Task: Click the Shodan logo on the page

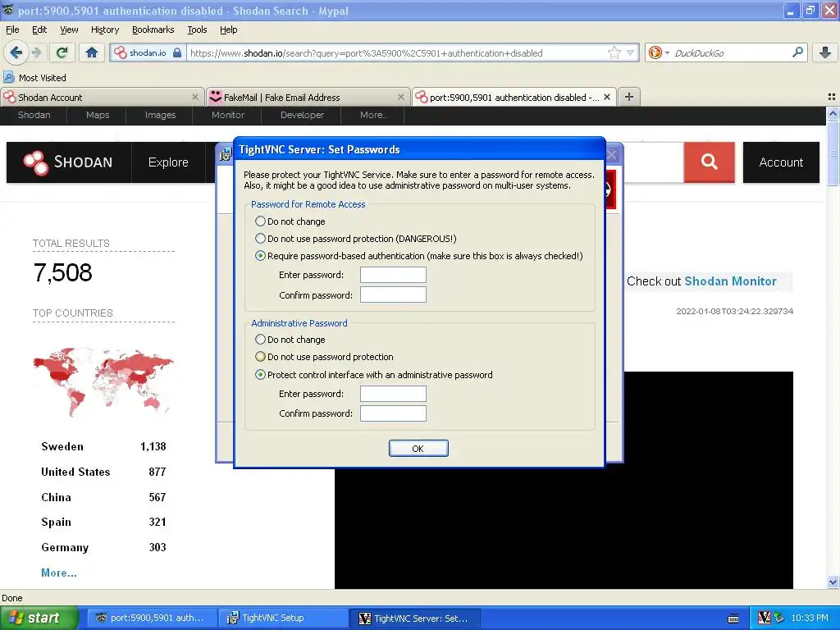Action: point(67,162)
